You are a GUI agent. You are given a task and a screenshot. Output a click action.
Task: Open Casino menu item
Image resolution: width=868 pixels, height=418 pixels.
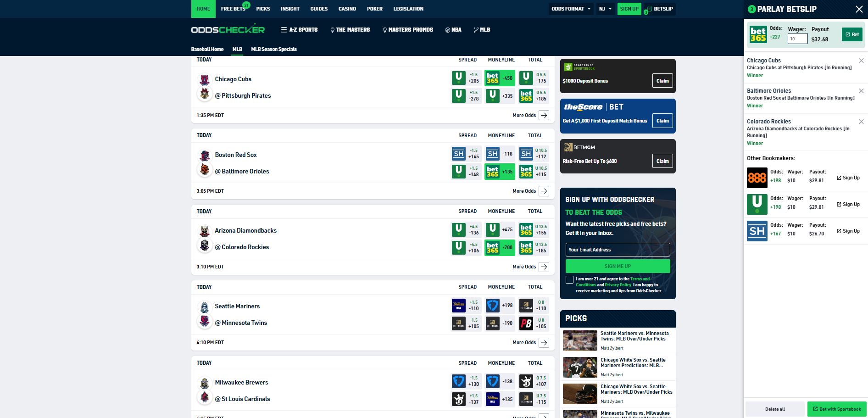pyautogui.click(x=347, y=9)
